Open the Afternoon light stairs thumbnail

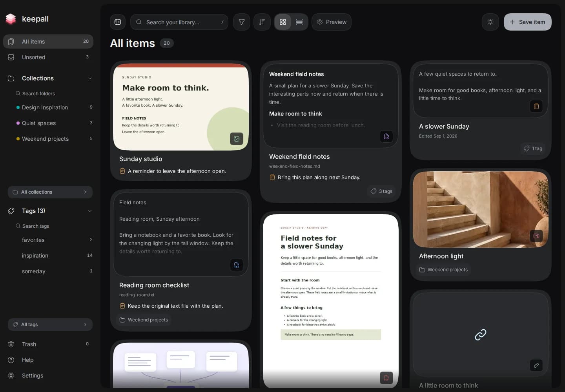pyautogui.click(x=481, y=209)
